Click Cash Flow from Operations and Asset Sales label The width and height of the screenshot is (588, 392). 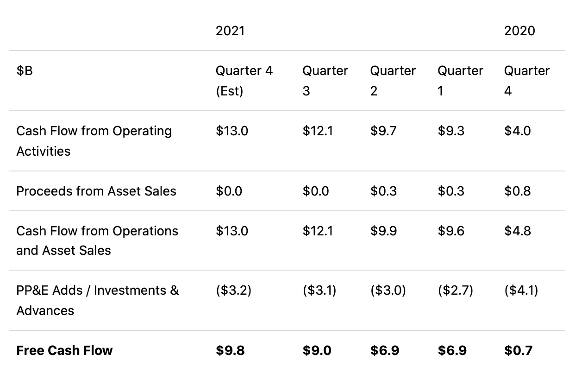tap(97, 240)
